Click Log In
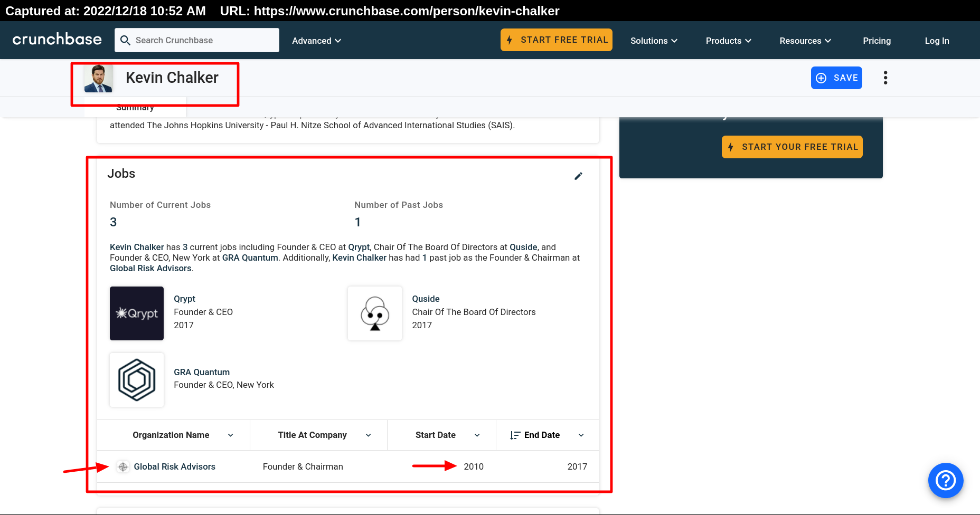980x515 pixels. coord(937,41)
